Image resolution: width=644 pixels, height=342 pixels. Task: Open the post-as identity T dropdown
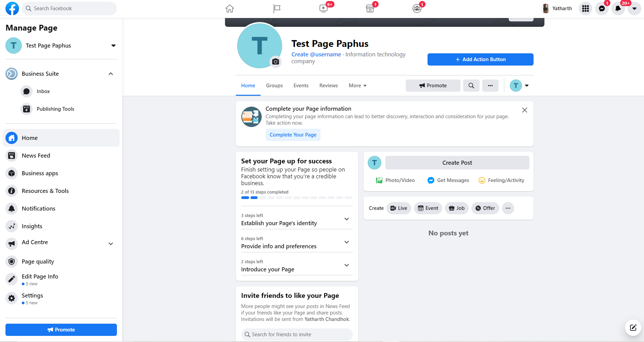pos(520,86)
